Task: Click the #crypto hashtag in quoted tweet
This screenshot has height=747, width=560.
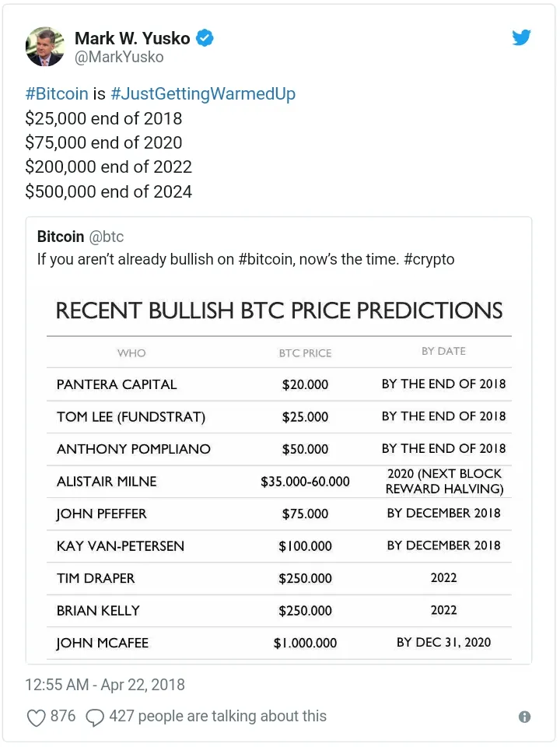Action: click(429, 259)
